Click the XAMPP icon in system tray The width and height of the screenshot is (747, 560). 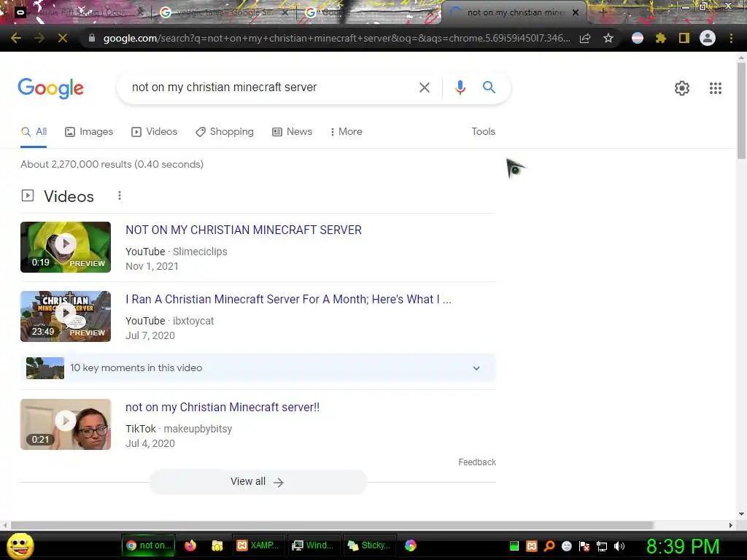tap(532, 546)
